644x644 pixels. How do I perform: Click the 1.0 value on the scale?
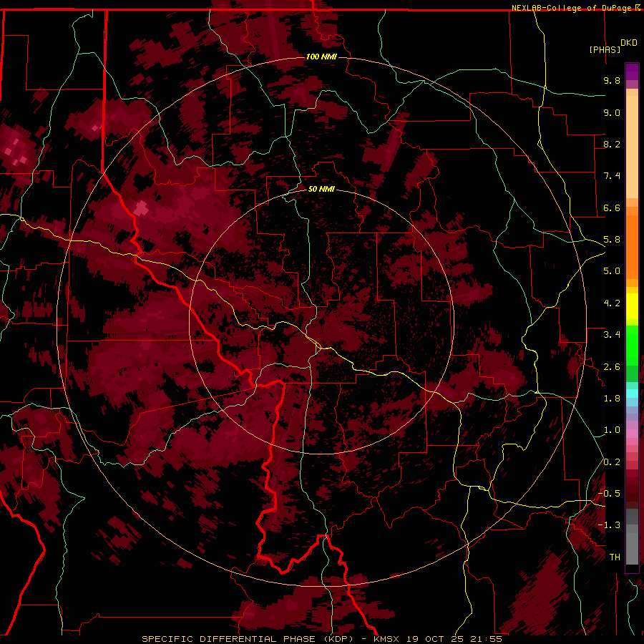612,430
